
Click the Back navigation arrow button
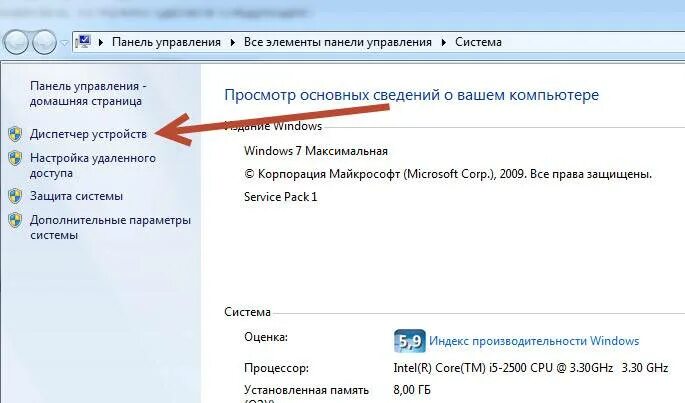pyautogui.click(x=16, y=42)
